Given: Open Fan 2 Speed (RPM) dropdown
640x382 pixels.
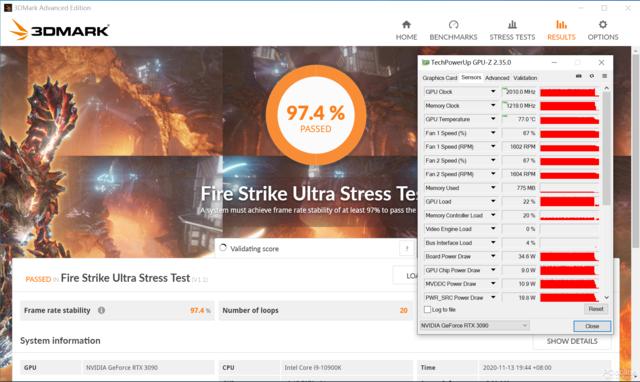Looking at the screenshot, I should pos(493,174).
